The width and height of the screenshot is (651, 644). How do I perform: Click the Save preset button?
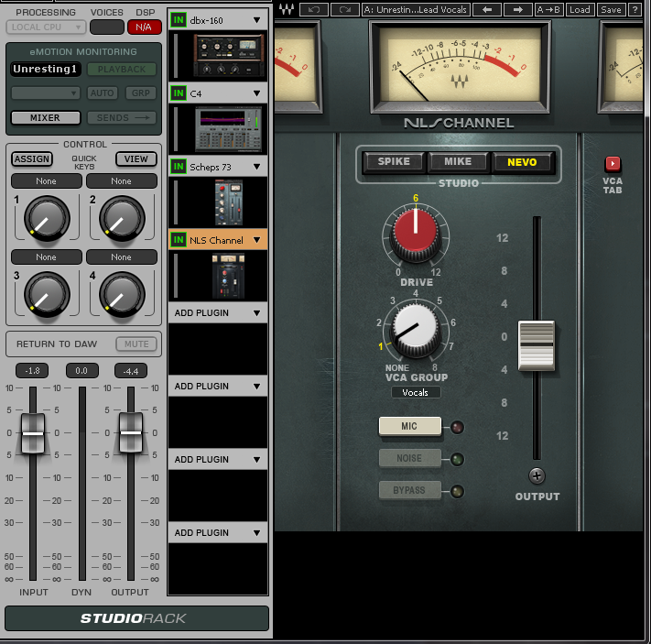pyautogui.click(x=611, y=9)
